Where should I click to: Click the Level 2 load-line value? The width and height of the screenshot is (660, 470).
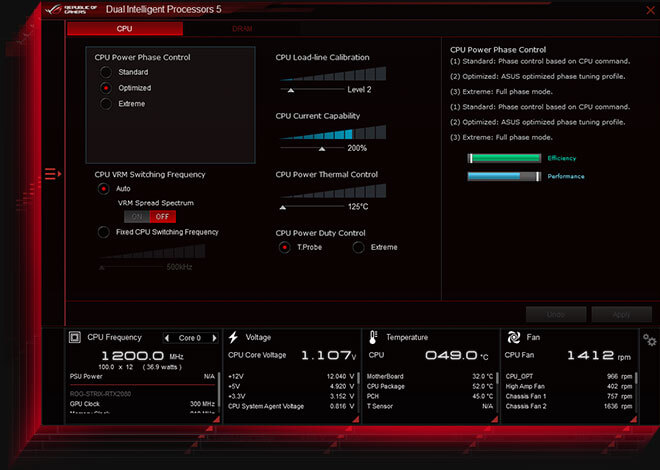coord(359,90)
